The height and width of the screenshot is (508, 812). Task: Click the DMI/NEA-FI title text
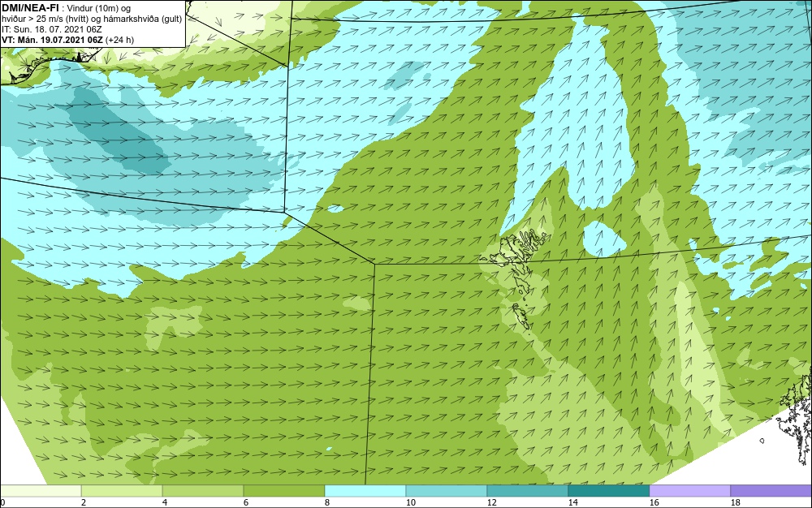(x=30, y=7)
